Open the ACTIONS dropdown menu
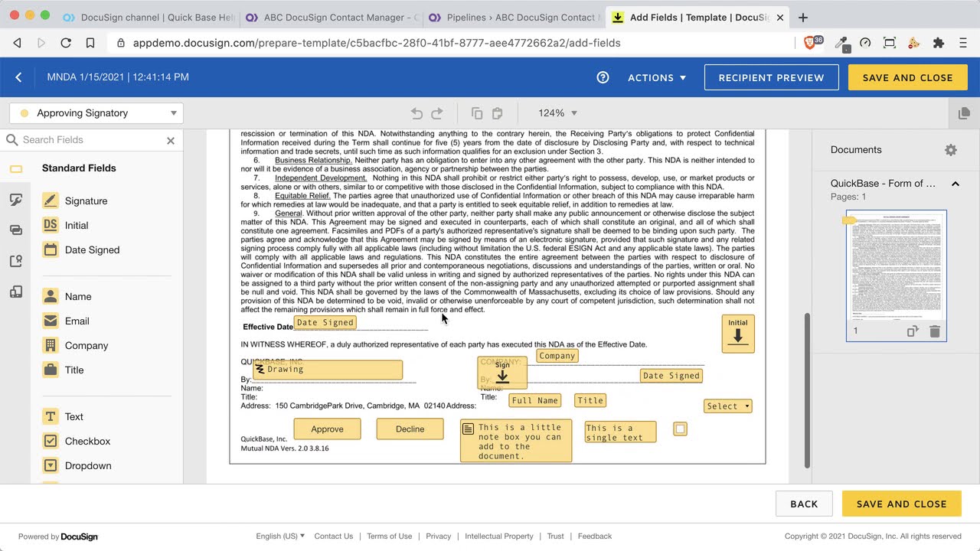The width and height of the screenshot is (980, 551). pos(657,77)
